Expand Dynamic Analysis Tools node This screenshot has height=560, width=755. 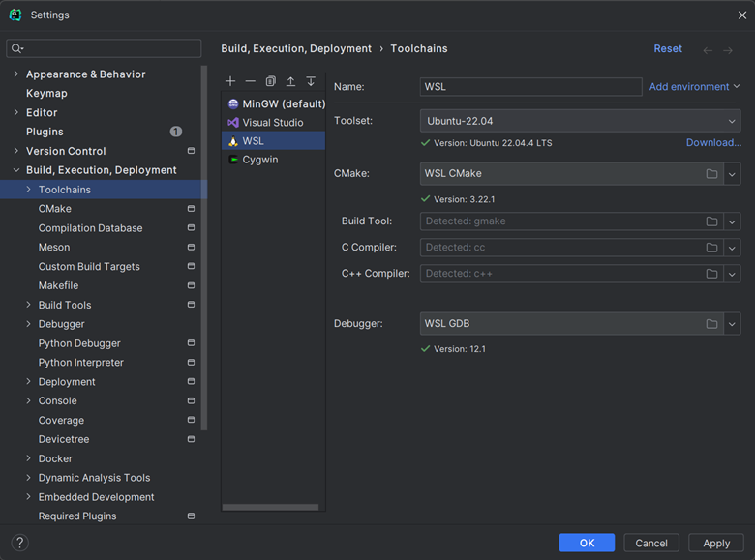tap(28, 478)
